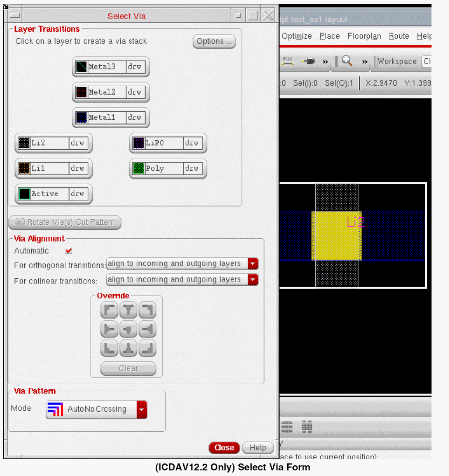
Task: Click the Poly green color swatch
Action: pyautogui.click(x=139, y=168)
